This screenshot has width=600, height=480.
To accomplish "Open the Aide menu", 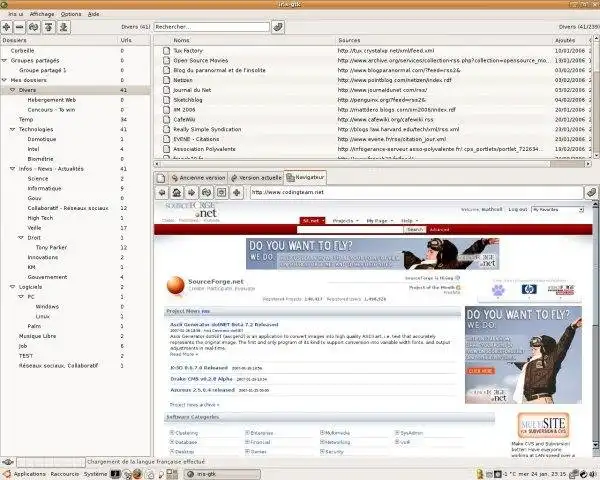I will pos(93,14).
